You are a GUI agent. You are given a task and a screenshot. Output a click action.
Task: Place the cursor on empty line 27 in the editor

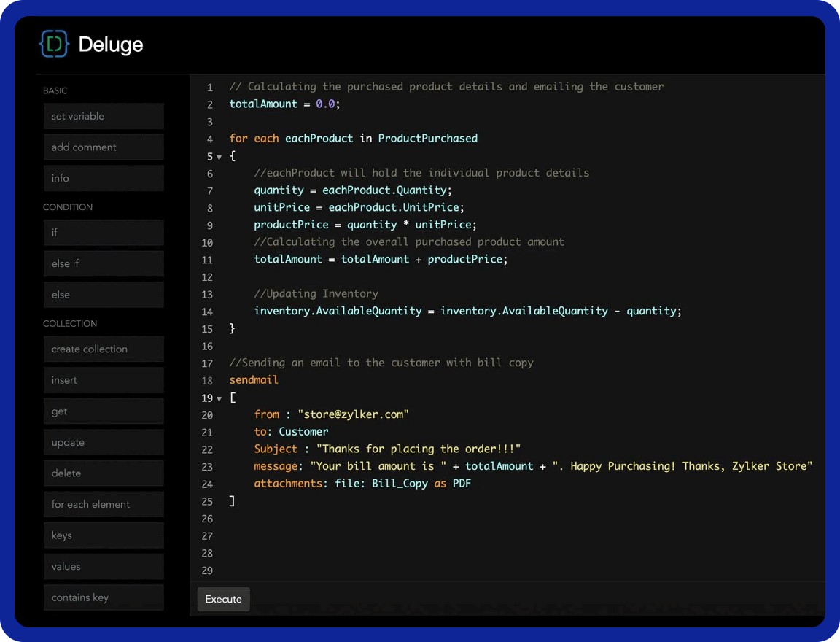pos(437,536)
